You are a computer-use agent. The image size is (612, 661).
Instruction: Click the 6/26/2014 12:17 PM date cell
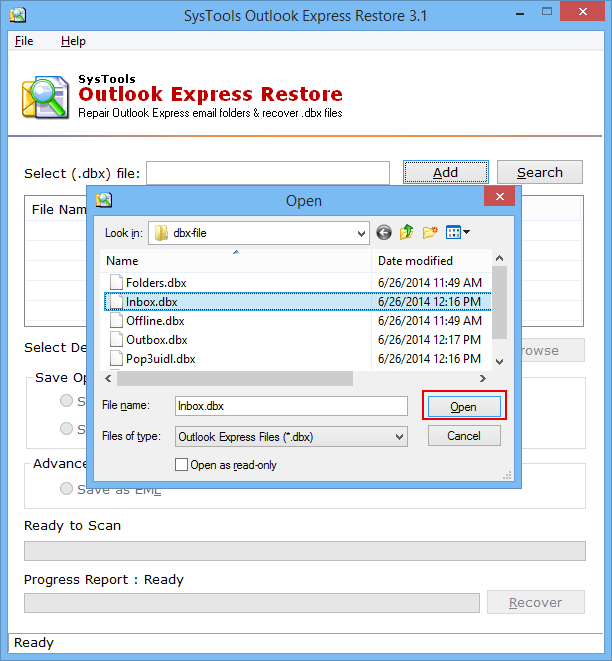(x=429, y=339)
